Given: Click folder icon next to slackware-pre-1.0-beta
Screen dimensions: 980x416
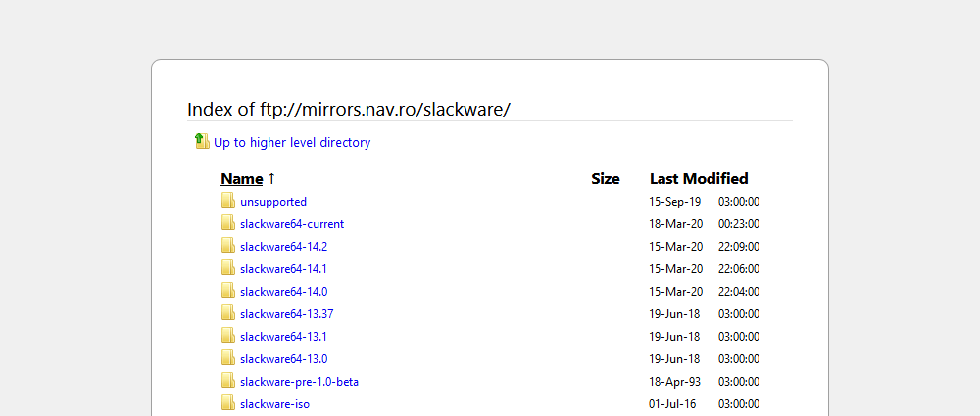Looking at the screenshot, I should (228, 381).
